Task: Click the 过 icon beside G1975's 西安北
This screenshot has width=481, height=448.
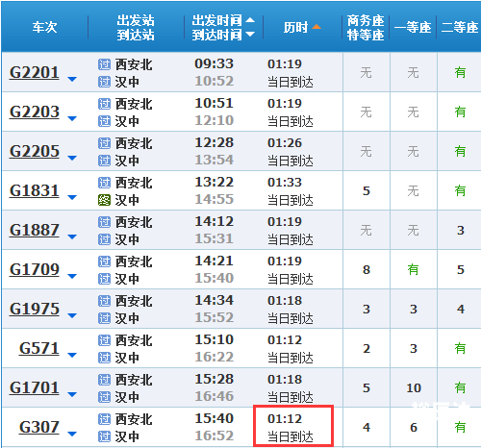Action: (x=104, y=301)
